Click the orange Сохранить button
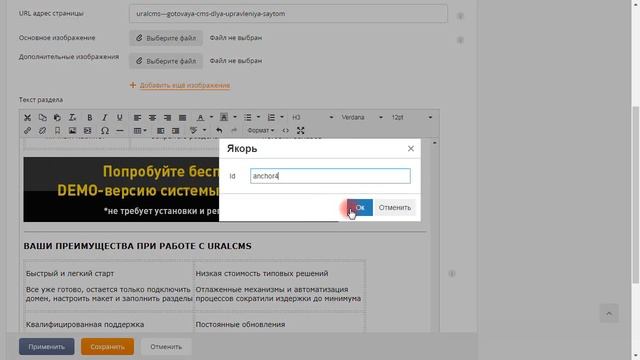This screenshot has height=360, width=640. [107, 347]
